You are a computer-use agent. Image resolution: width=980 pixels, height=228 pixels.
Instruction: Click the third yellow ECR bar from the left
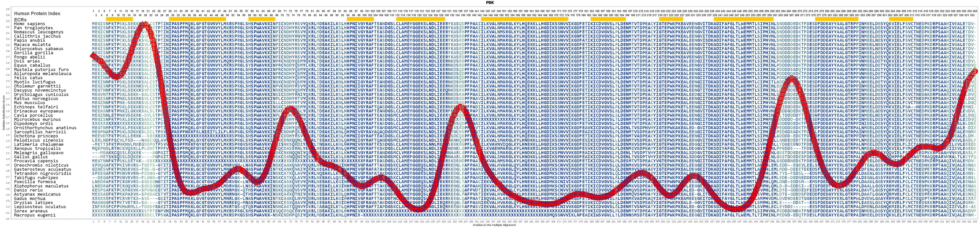261,19
